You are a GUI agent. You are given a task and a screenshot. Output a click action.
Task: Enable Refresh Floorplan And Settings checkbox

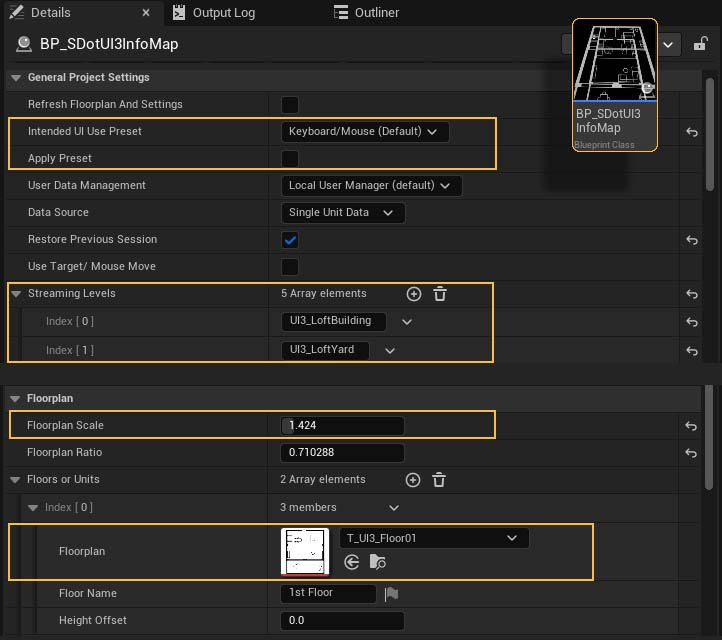click(290, 105)
